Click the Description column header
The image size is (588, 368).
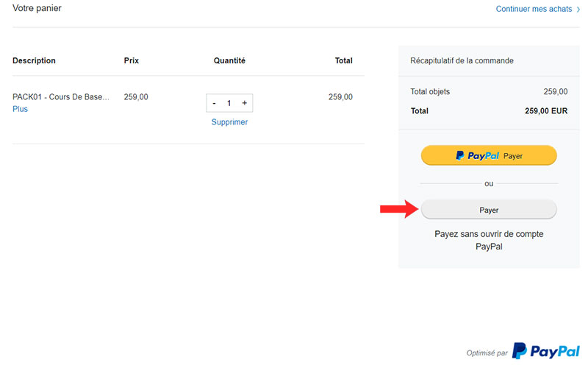(x=34, y=60)
